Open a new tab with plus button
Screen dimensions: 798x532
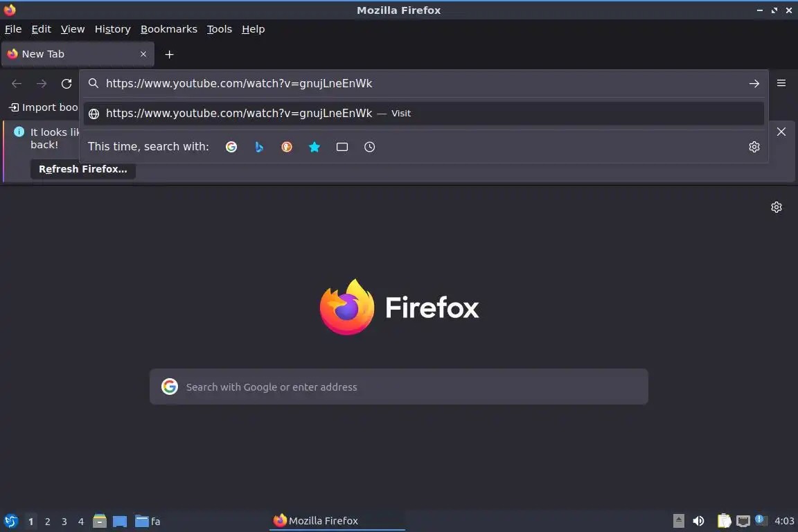tap(170, 55)
